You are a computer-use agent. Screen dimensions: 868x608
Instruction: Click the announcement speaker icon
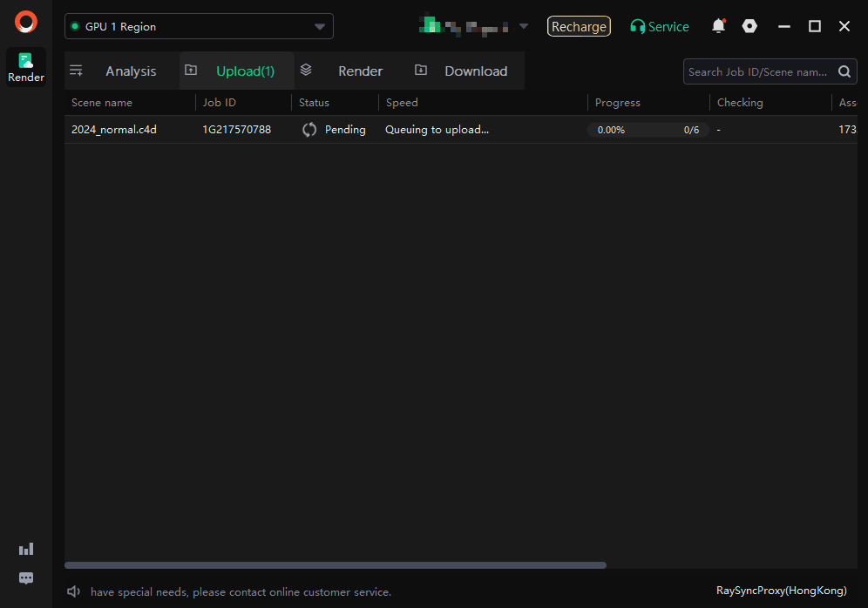74,592
